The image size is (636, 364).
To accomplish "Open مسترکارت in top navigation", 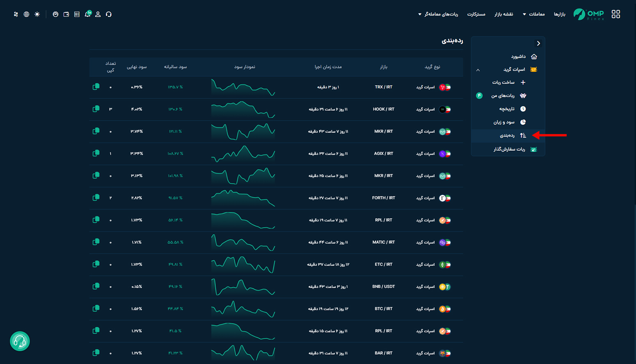I will tap(476, 14).
